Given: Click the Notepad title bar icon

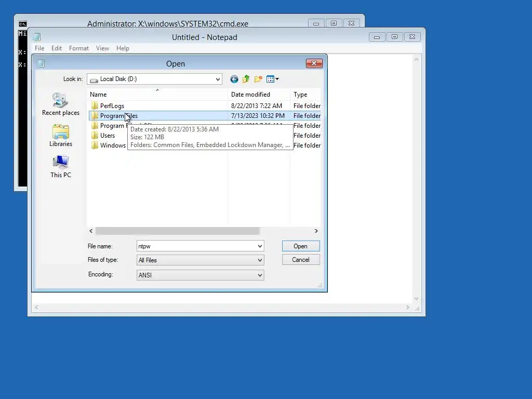Looking at the screenshot, I should point(37,37).
